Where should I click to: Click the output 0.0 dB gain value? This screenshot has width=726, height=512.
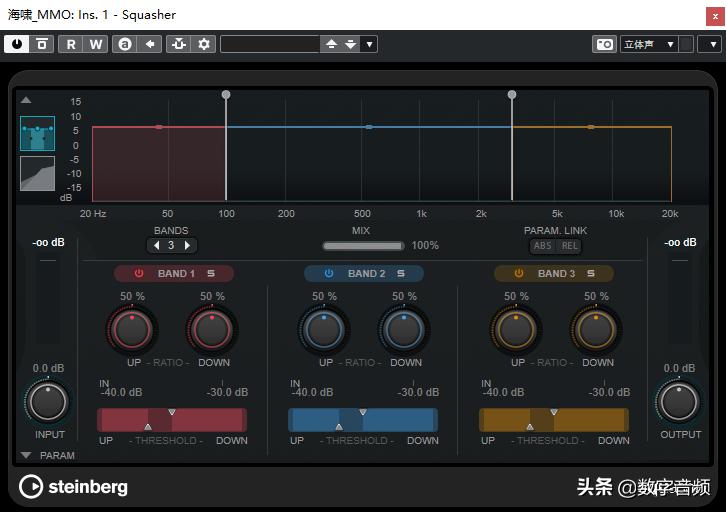click(679, 368)
